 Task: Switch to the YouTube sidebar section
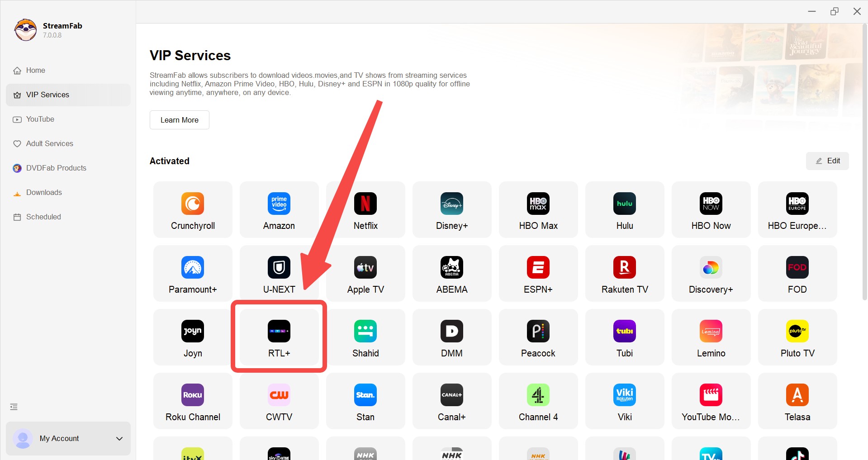pos(40,119)
